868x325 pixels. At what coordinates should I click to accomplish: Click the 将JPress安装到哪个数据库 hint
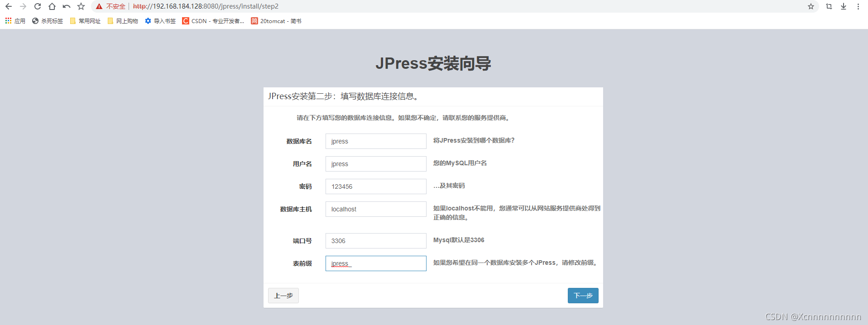pos(474,140)
